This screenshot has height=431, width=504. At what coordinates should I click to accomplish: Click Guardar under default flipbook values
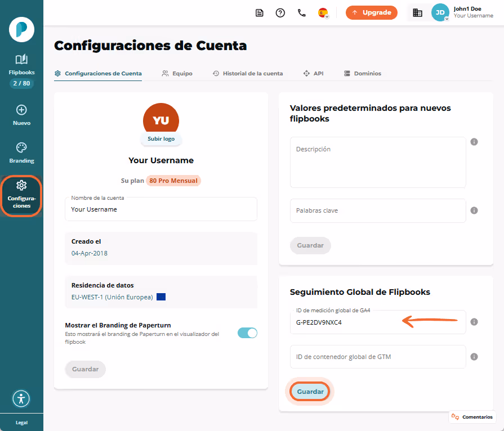coord(310,245)
